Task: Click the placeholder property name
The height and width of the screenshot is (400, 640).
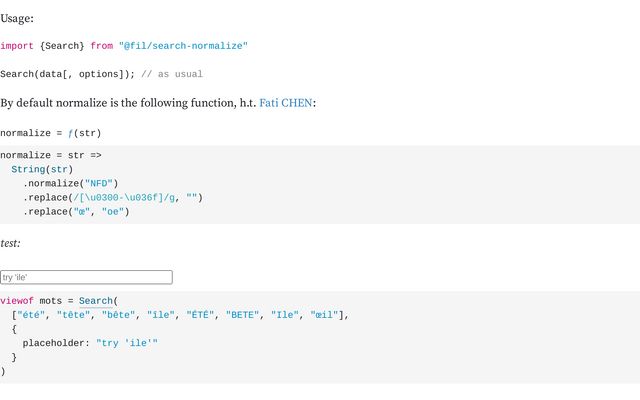Action: tap(53, 343)
